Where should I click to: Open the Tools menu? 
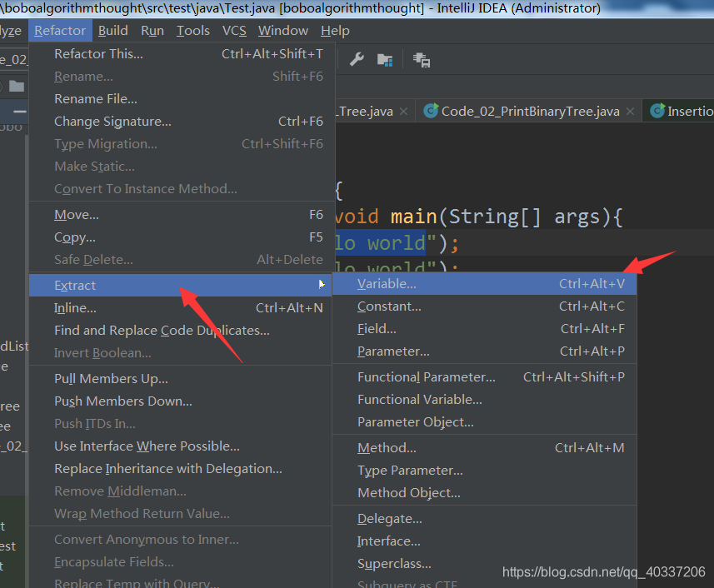[x=193, y=31]
